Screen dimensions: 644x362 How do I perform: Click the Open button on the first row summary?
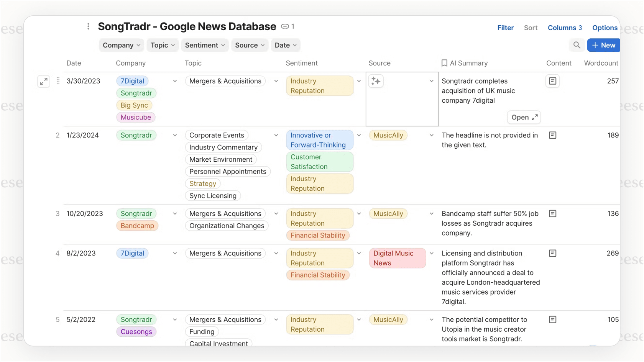(x=524, y=117)
